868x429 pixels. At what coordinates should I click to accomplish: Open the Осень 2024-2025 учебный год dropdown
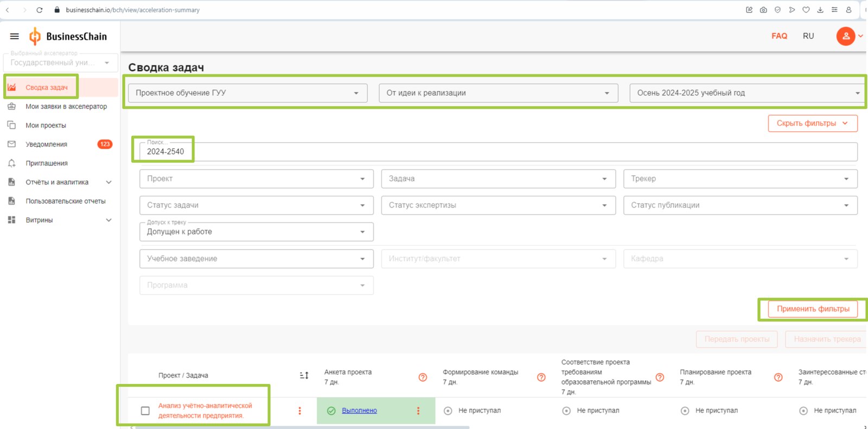pos(748,93)
